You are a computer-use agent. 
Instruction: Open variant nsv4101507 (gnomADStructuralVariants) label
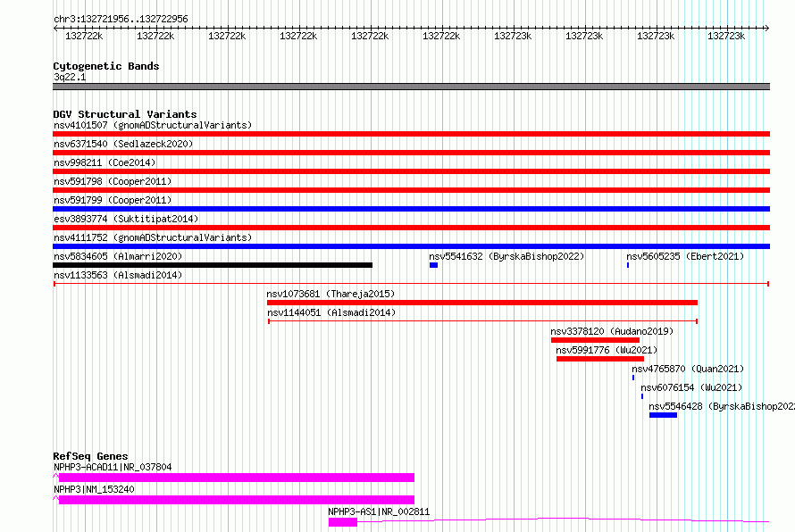153,125
